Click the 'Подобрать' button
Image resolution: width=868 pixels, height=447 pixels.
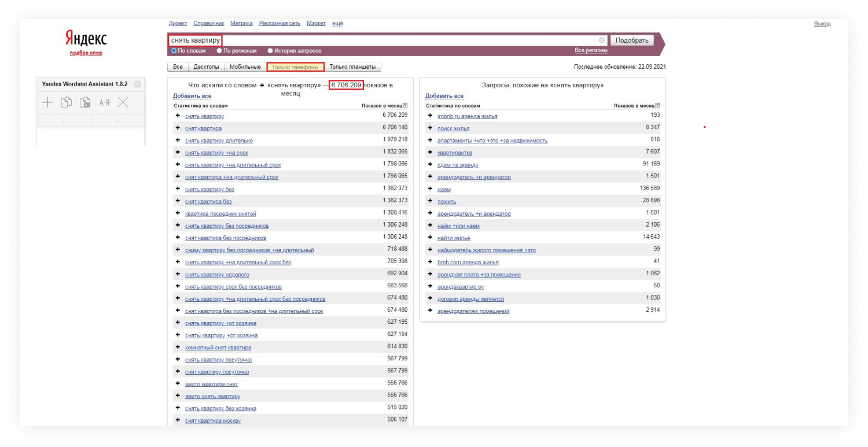pos(632,40)
